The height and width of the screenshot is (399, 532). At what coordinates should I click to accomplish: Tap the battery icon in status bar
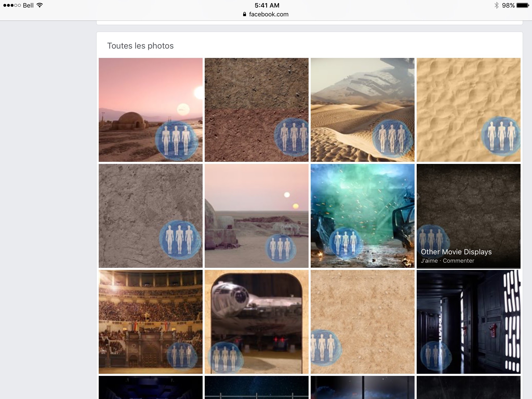522,5
